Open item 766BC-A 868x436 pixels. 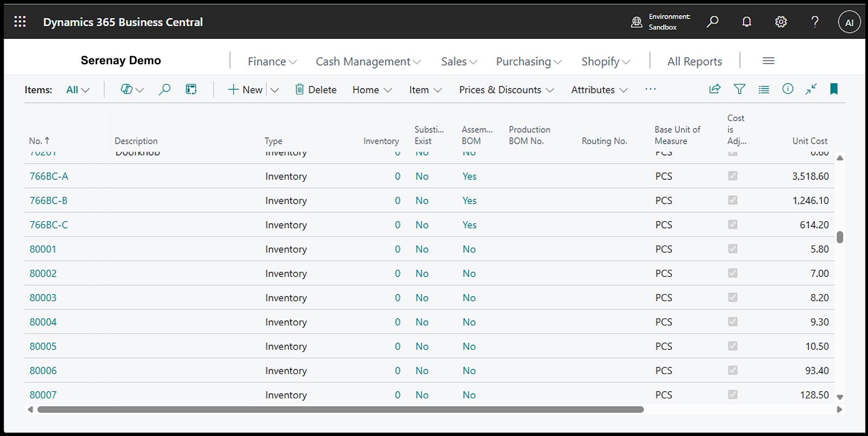point(49,176)
